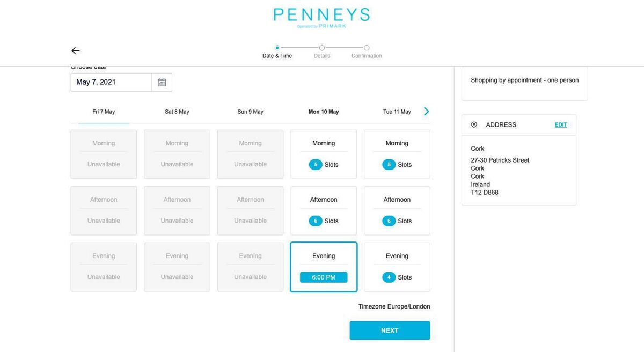Image resolution: width=644 pixels, height=352 pixels.
Task: Select Monday 10 May Morning slots
Action: point(324,155)
